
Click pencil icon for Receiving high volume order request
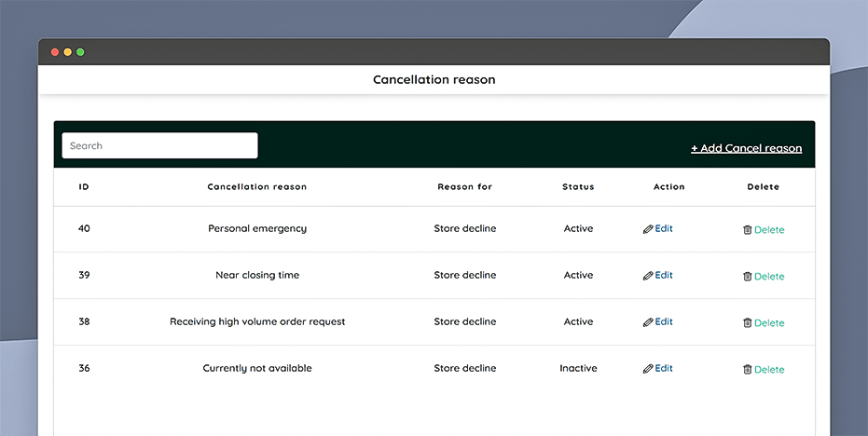point(648,322)
